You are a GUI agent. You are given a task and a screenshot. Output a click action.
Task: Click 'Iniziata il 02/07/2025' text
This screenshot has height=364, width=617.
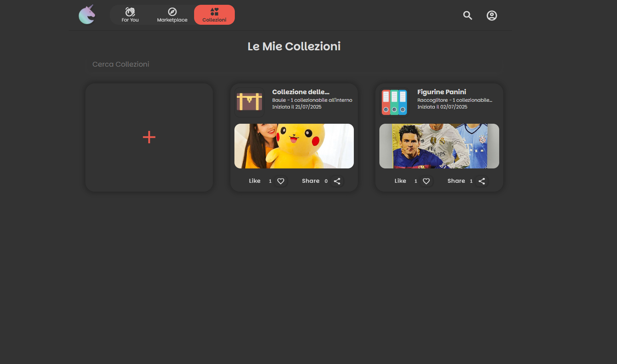point(442,107)
